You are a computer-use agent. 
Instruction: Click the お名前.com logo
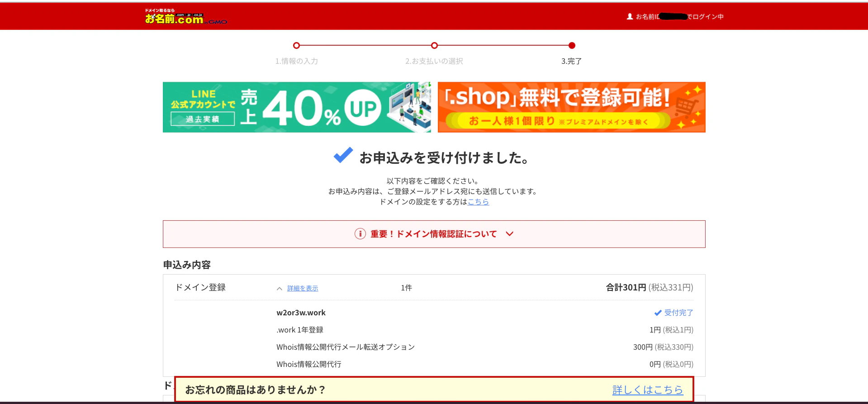pyautogui.click(x=186, y=17)
